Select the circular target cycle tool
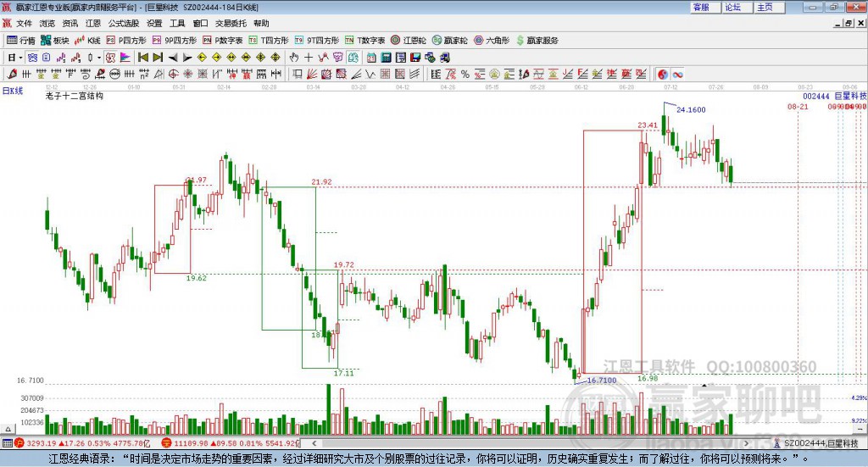This screenshot has height=467, width=868. pos(174,74)
